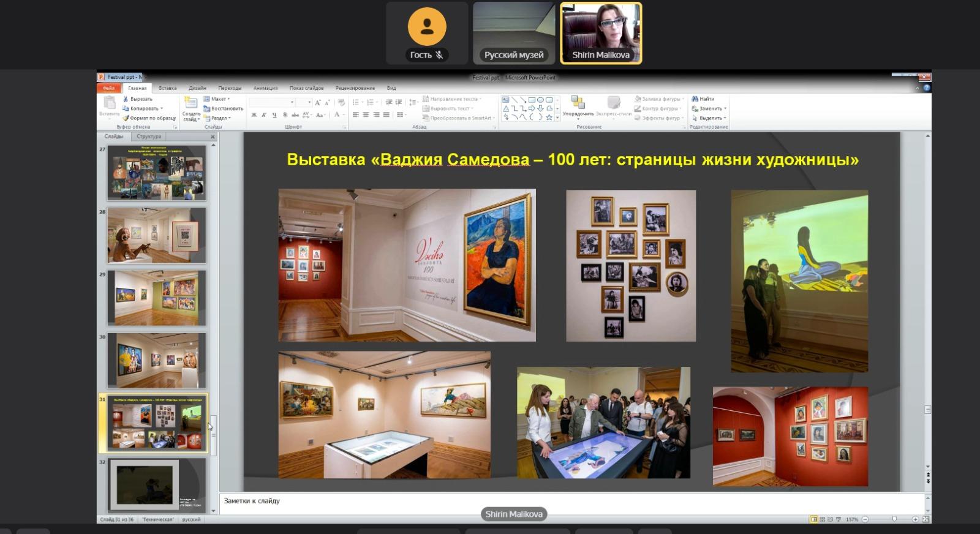
Task: Switch to Animations (Анимация) tab
Action: (x=265, y=88)
